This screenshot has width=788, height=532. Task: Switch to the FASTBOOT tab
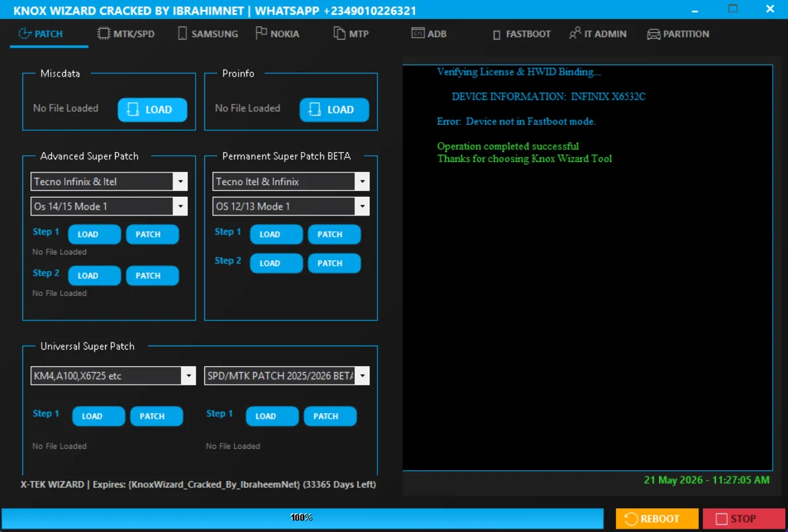pos(522,34)
